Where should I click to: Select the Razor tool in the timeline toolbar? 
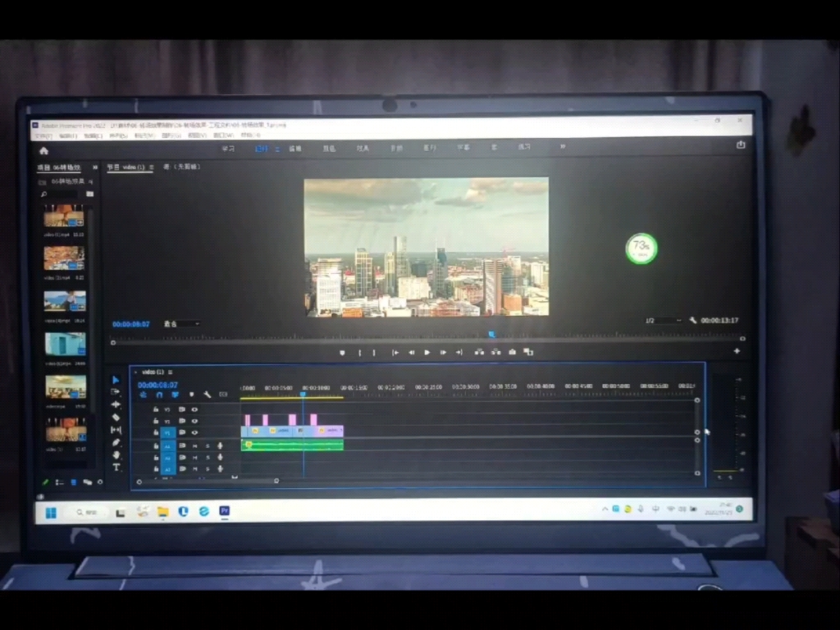point(117,416)
